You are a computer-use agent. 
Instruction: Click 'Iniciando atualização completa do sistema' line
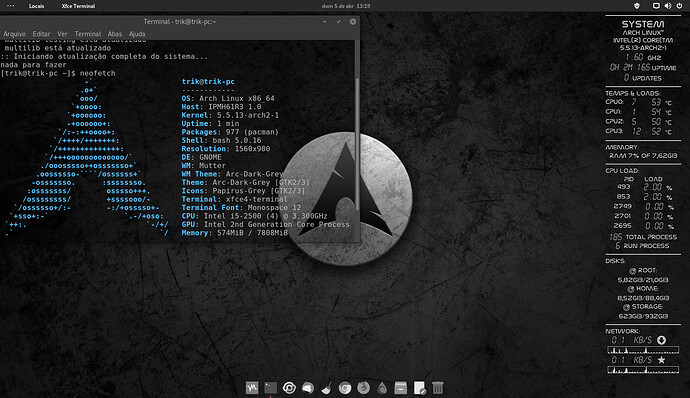[104, 56]
